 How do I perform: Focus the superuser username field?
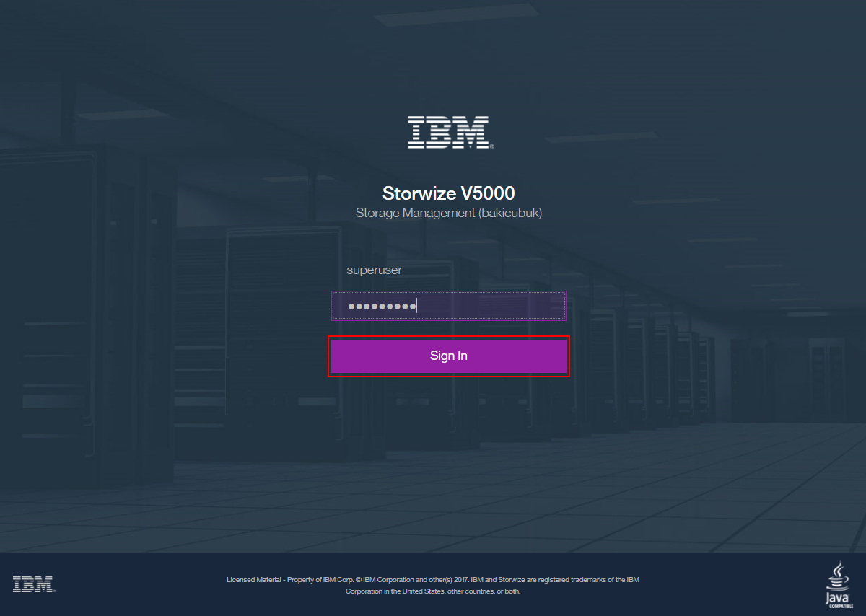(449, 270)
